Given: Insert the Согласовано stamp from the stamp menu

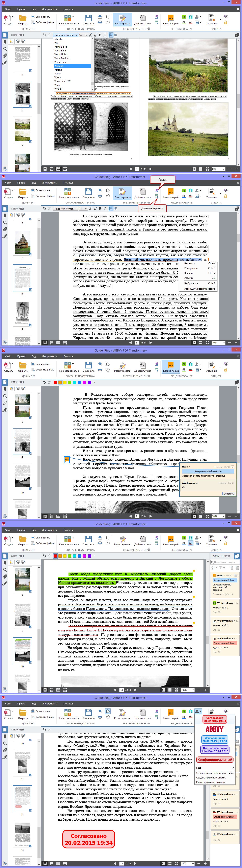Looking at the screenshot, I should click(x=215, y=719).
